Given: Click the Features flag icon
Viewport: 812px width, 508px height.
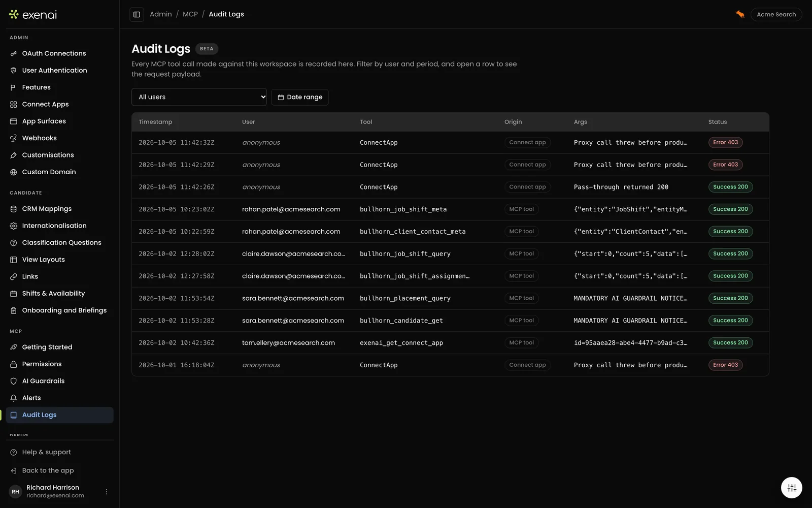Looking at the screenshot, I should (x=14, y=87).
